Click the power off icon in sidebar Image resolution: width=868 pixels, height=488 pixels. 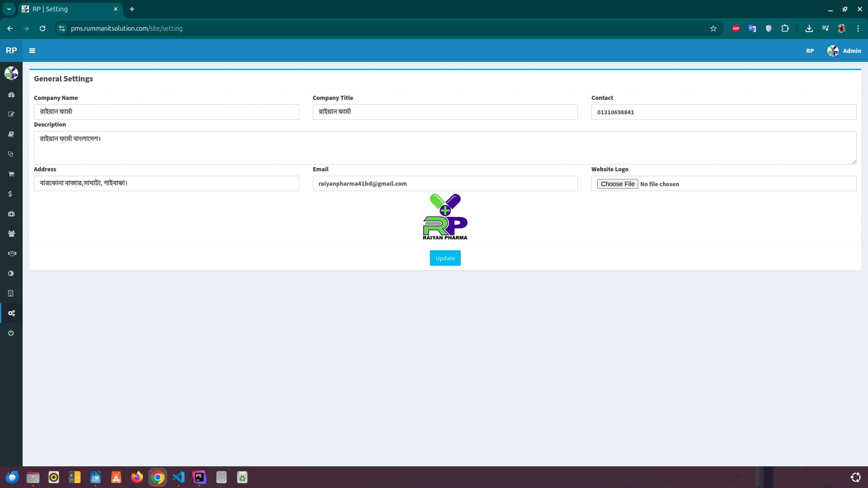[x=11, y=333]
